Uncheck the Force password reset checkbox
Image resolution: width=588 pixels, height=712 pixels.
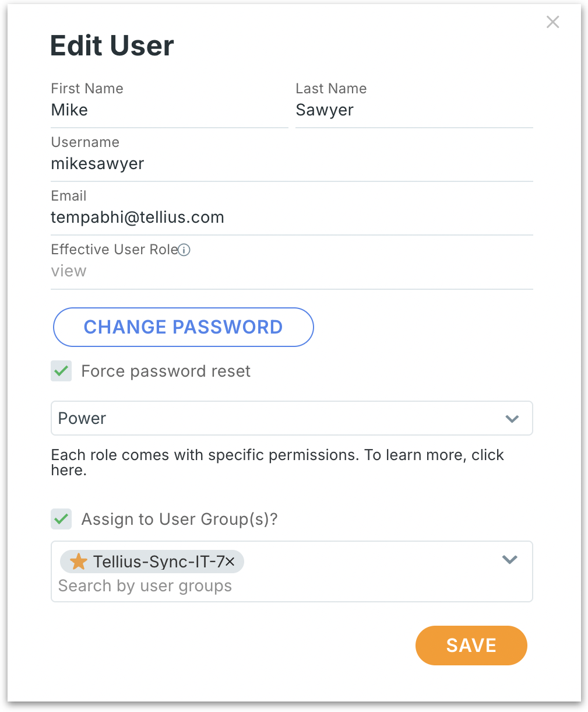[61, 371]
